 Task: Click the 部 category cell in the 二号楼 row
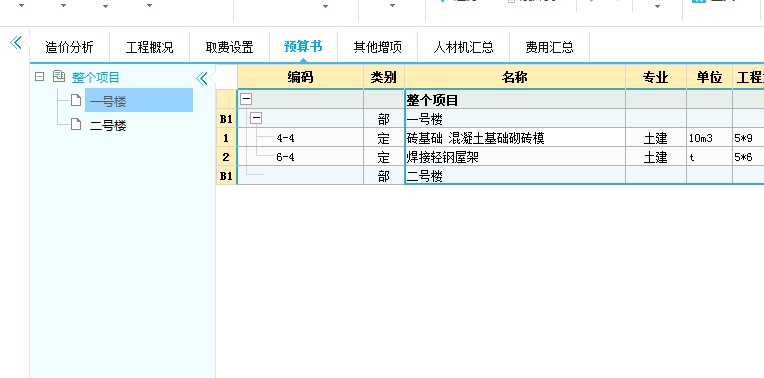pyautogui.click(x=384, y=176)
